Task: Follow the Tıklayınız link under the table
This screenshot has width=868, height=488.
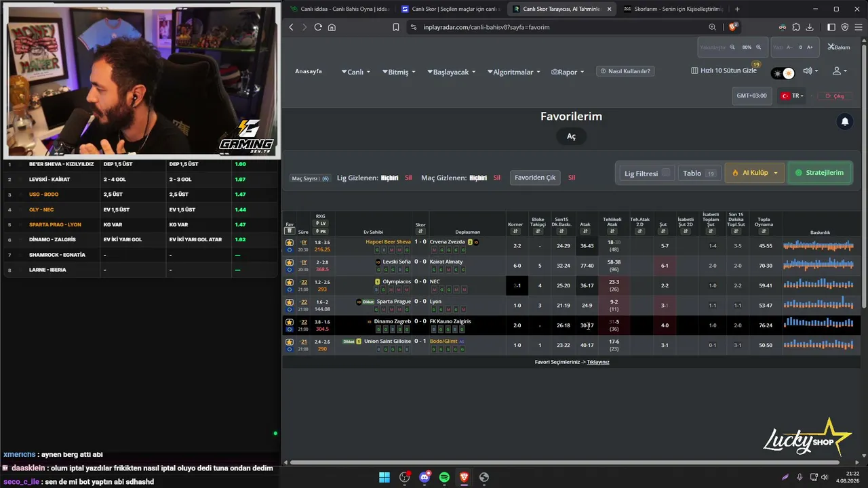Action: coord(598,362)
